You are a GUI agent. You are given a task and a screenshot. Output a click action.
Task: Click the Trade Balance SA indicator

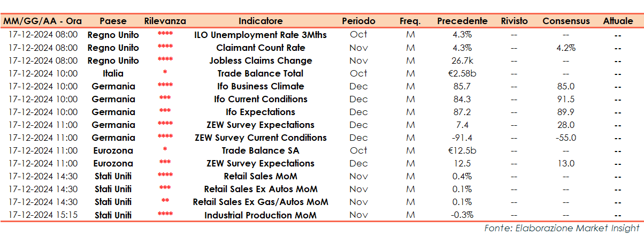(260, 150)
